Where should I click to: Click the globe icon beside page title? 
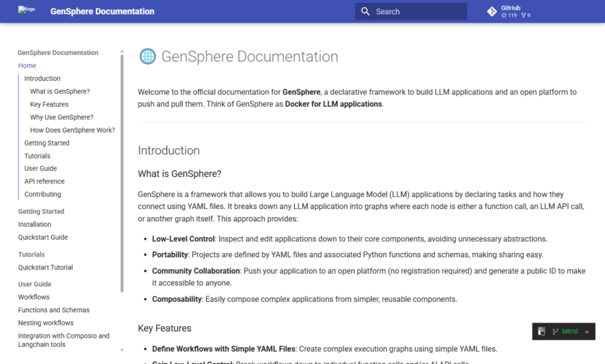[148, 57]
